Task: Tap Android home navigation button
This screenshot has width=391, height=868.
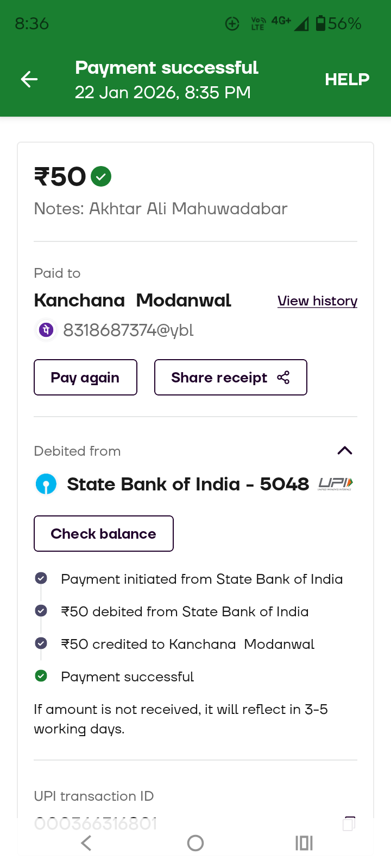Action: (x=195, y=843)
